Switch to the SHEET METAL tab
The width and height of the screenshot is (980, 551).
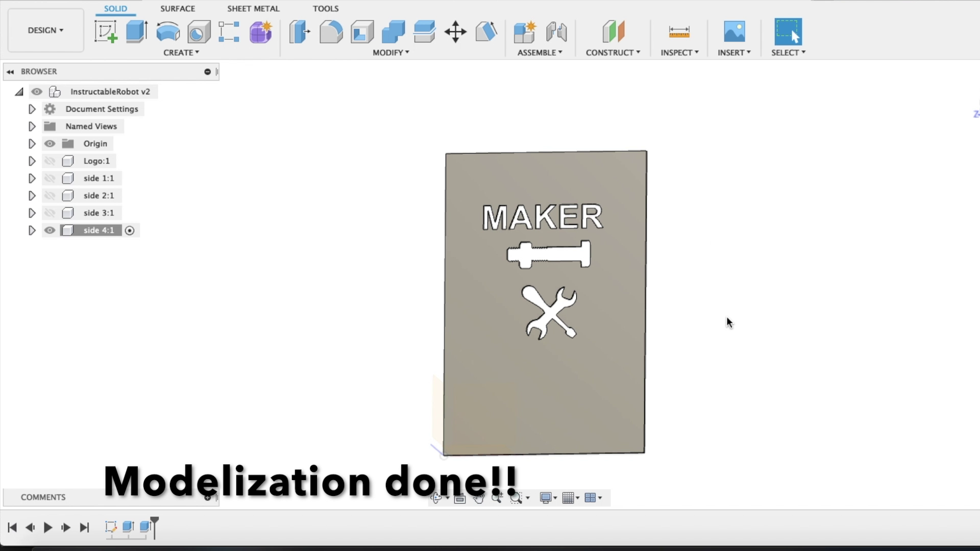pyautogui.click(x=253, y=9)
